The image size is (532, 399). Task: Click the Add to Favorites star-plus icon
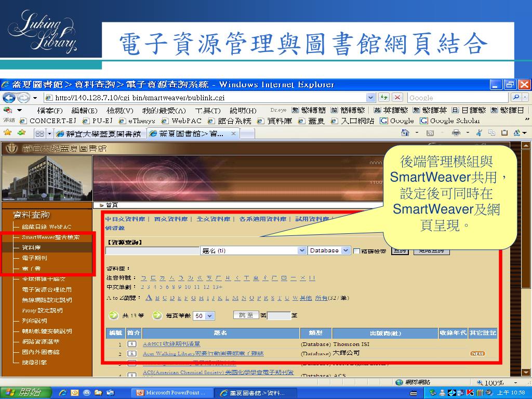tap(22, 132)
